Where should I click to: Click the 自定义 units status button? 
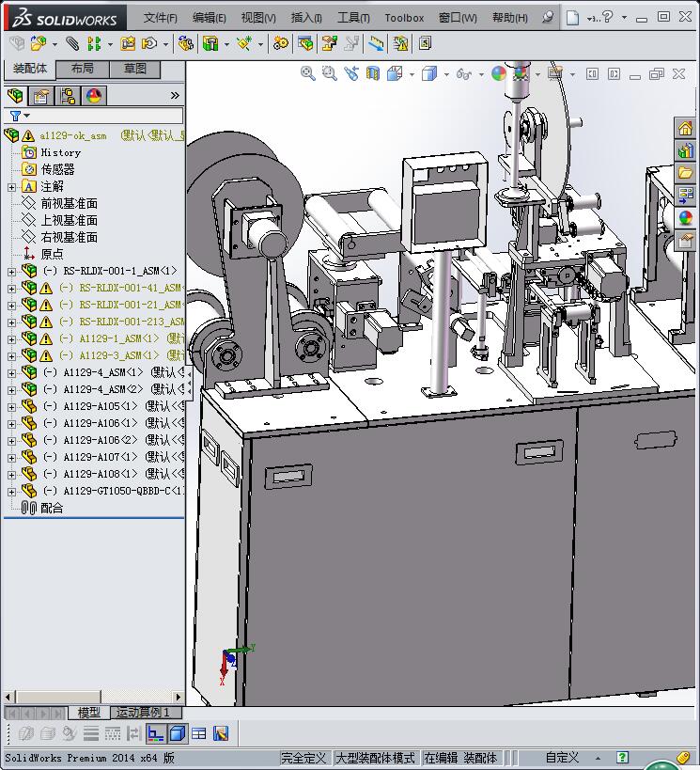click(x=562, y=758)
